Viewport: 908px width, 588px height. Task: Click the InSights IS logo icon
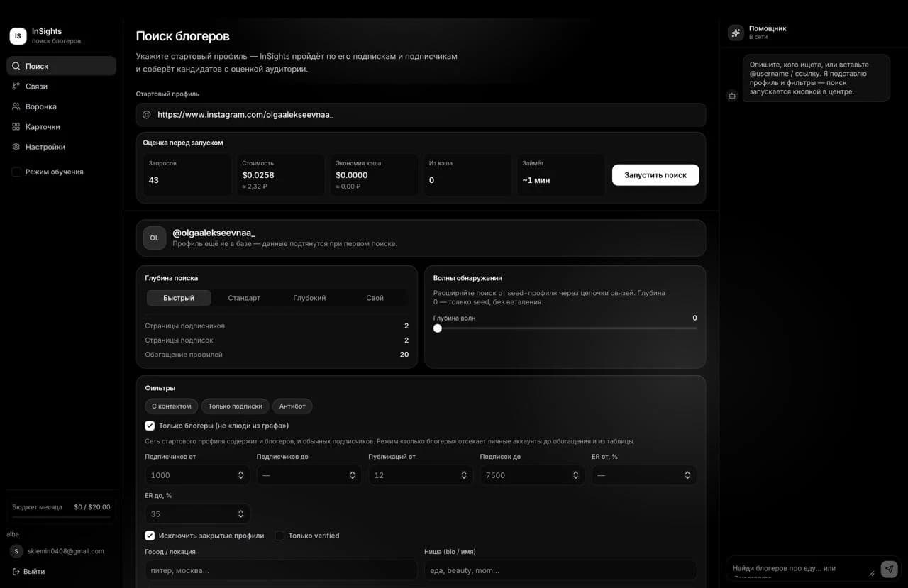tap(18, 35)
